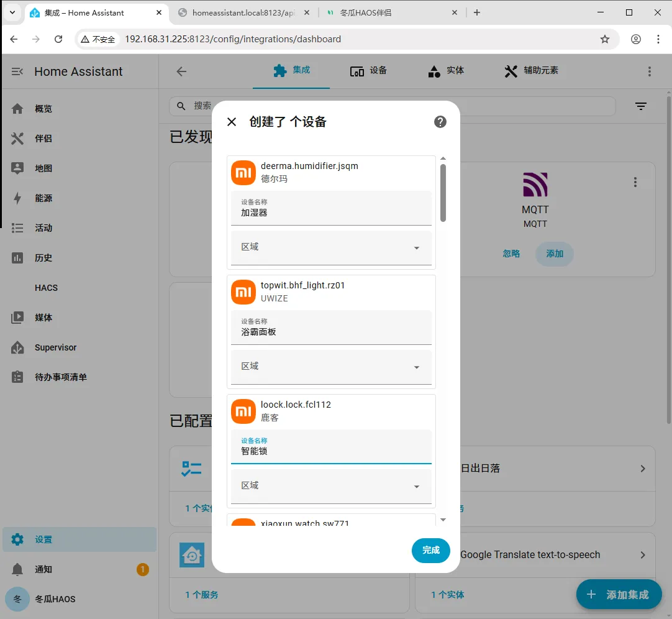This screenshot has width=672, height=619.
Task: Switch to the 辅助元素 tab
Action: [x=532, y=71]
